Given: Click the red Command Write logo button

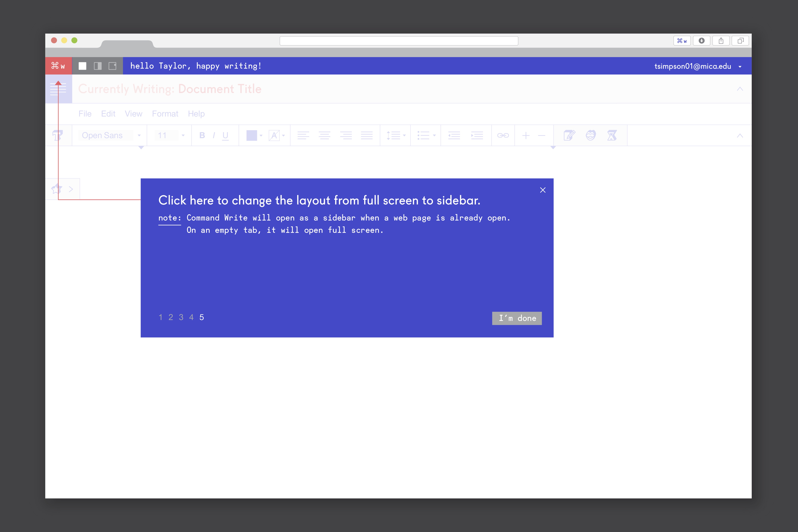Looking at the screenshot, I should [58, 66].
